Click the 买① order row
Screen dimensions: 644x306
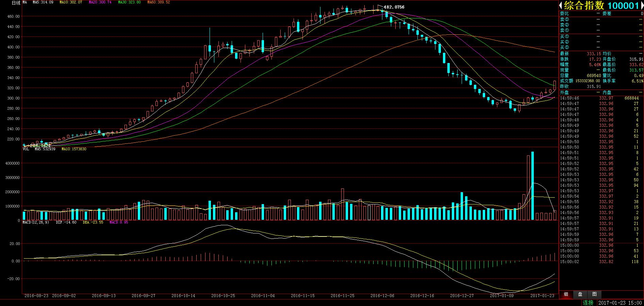tap(601, 36)
